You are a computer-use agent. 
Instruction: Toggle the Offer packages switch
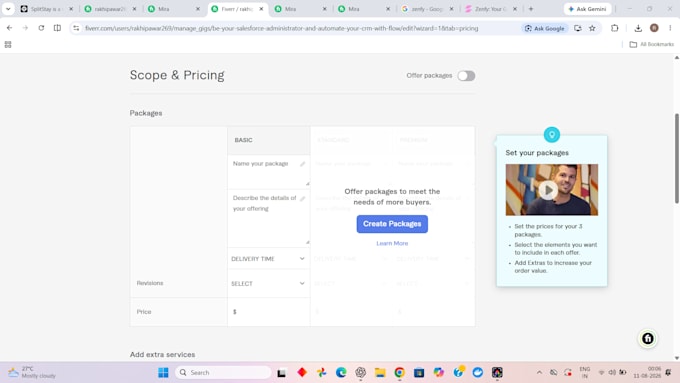[x=466, y=76]
